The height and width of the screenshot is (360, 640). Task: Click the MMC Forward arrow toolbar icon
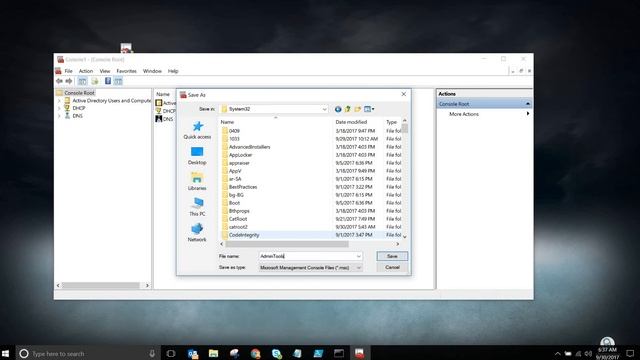tap(69, 81)
